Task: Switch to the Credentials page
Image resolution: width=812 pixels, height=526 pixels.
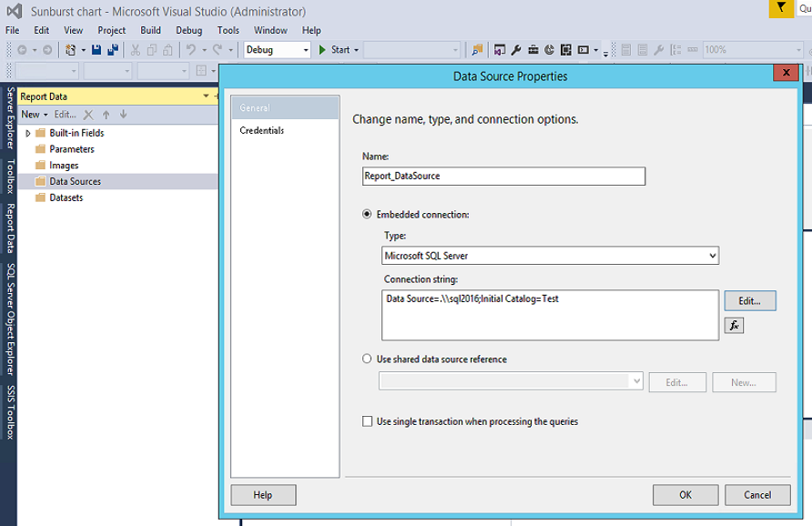Action: pyautogui.click(x=262, y=130)
